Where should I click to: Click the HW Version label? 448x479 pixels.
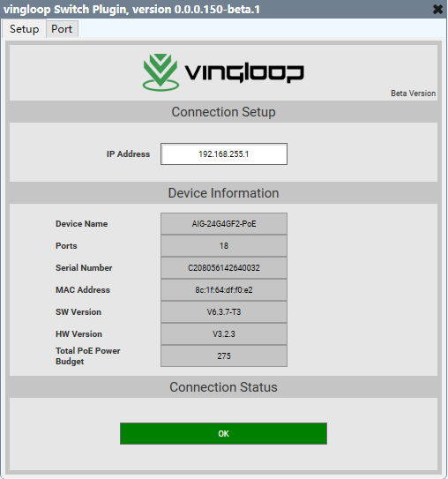click(x=78, y=334)
